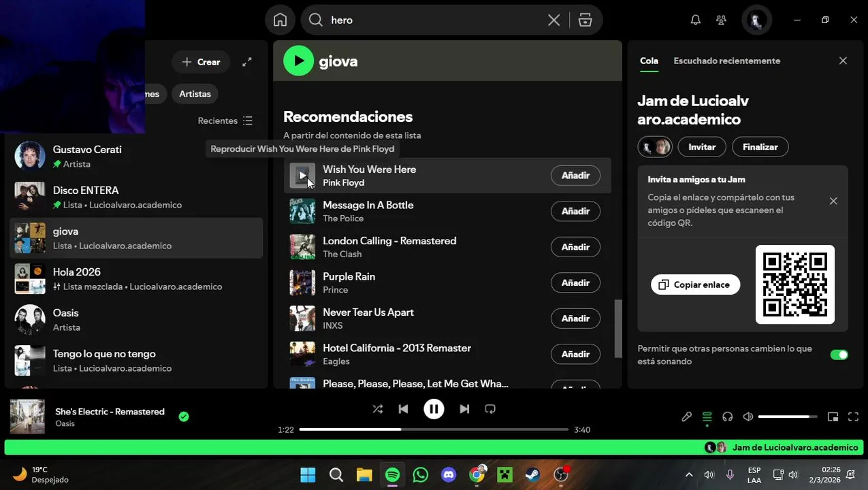Open the Browse icon in search bar
This screenshot has width=868, height=490.
pos(585,20)
